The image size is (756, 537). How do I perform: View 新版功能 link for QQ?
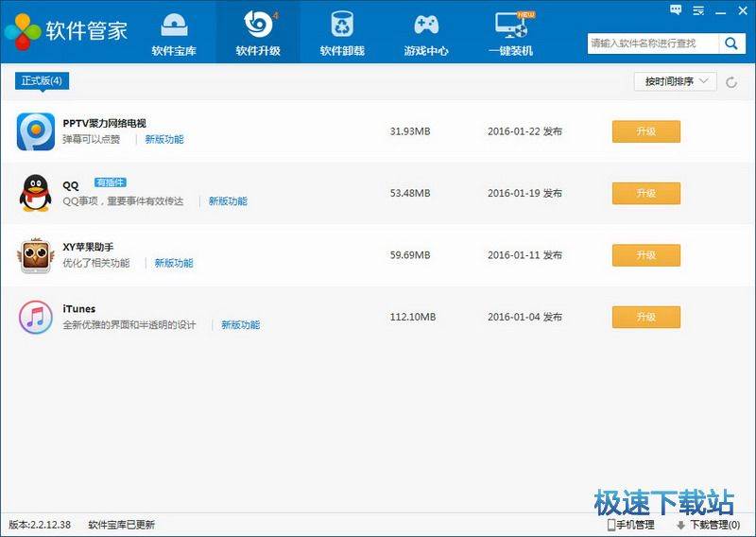tap(228, 201)
